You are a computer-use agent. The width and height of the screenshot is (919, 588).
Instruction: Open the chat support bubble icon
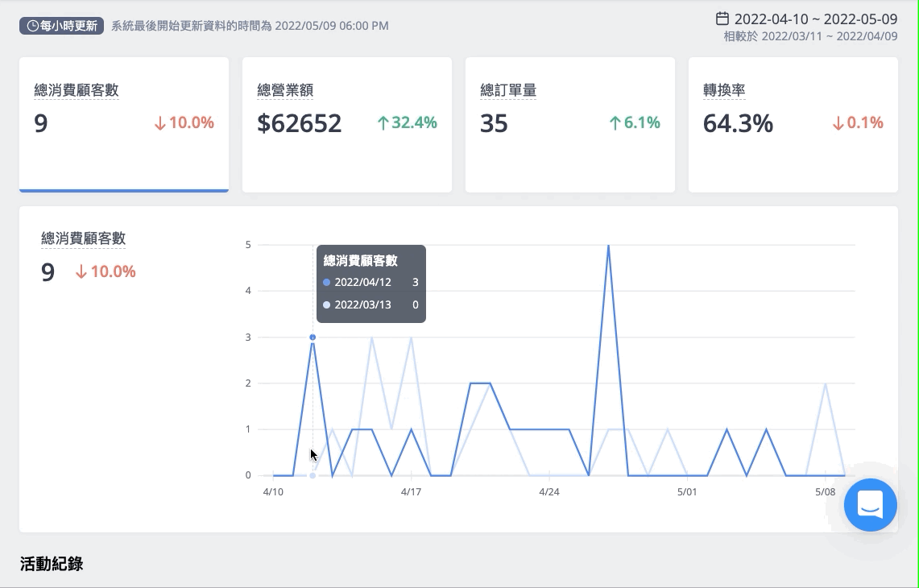[871, 505]
